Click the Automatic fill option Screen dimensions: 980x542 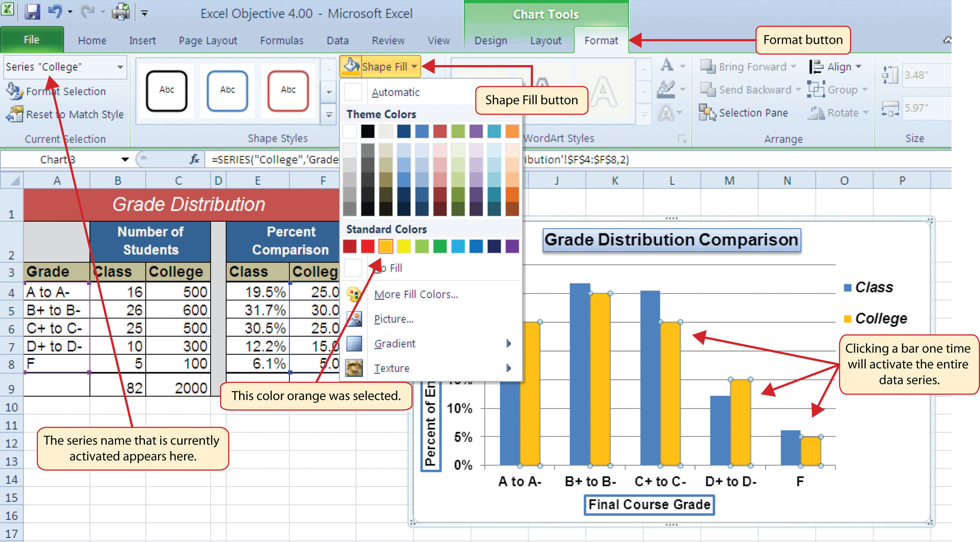point(394,92)
